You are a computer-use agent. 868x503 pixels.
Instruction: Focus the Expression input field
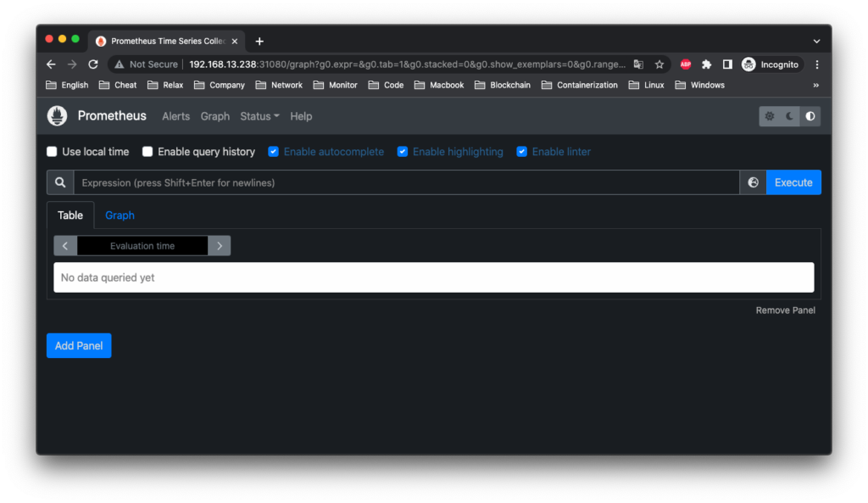(x=406, y=182)
